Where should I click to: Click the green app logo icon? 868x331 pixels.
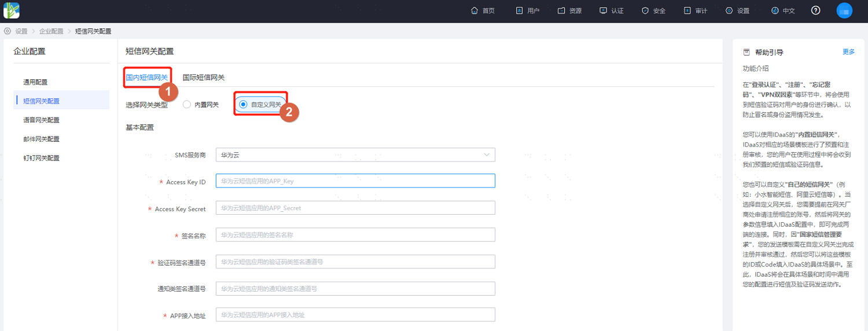point(12,10)
